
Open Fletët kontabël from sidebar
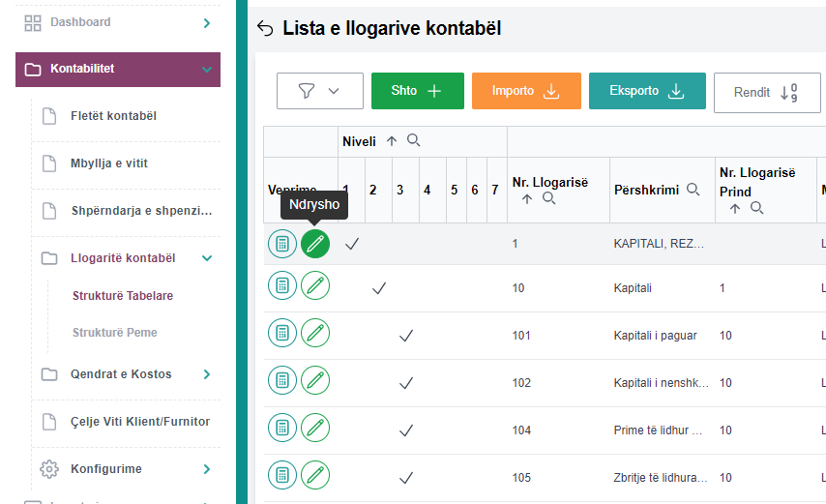pyautogui.click(x=113, y=116)
